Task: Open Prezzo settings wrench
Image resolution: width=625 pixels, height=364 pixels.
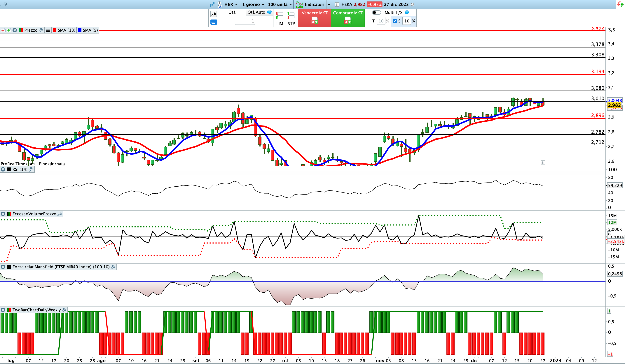Action: point(41,30)
